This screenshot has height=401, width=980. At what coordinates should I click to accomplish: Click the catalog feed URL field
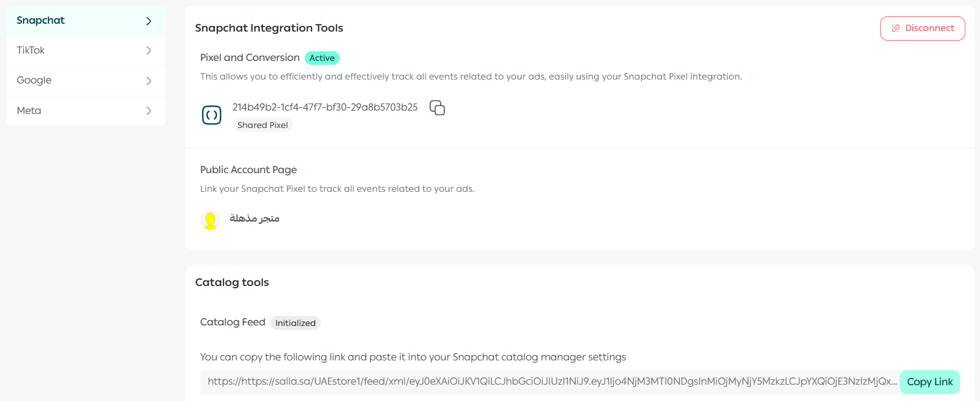550,382
